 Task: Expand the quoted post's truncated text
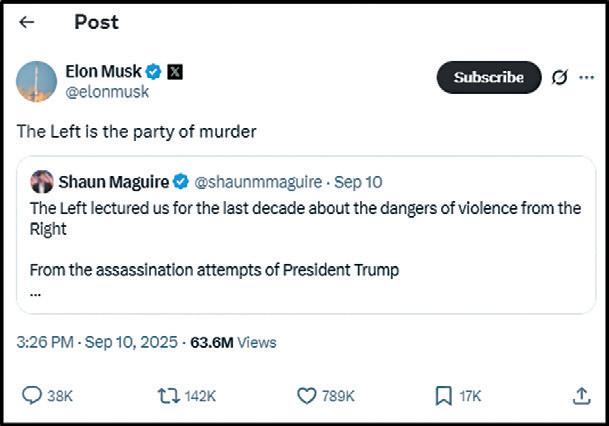pos(36,293)
